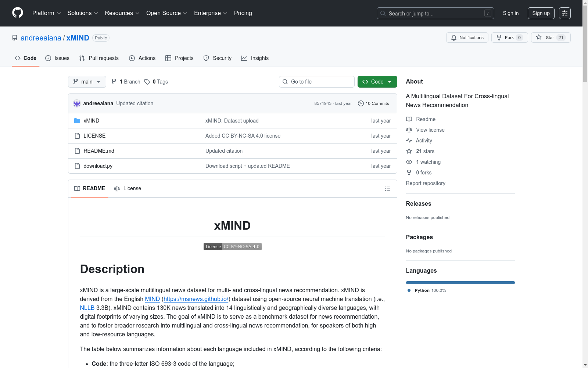Switch to the Issues tab
This screenshot has height=368, width=588.
57,58
